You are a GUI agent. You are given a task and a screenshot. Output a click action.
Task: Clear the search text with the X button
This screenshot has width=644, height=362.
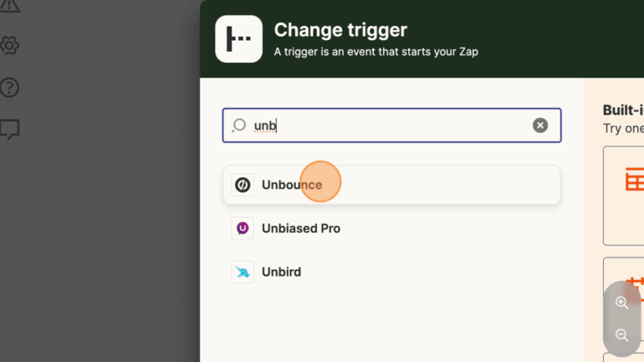(540, 125)
